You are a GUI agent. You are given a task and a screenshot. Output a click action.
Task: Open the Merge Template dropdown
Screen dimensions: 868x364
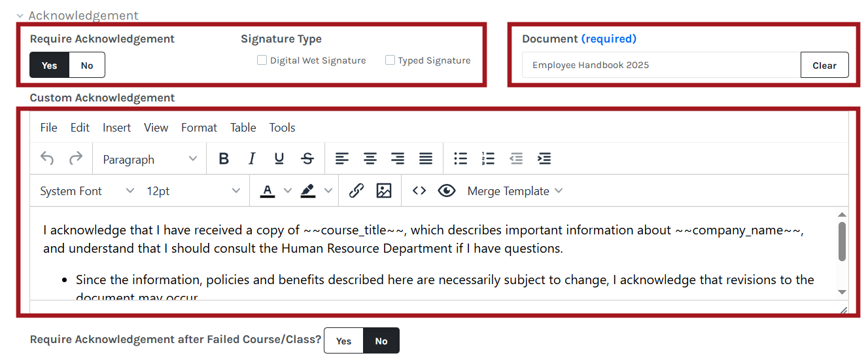(x=515, y=191)
